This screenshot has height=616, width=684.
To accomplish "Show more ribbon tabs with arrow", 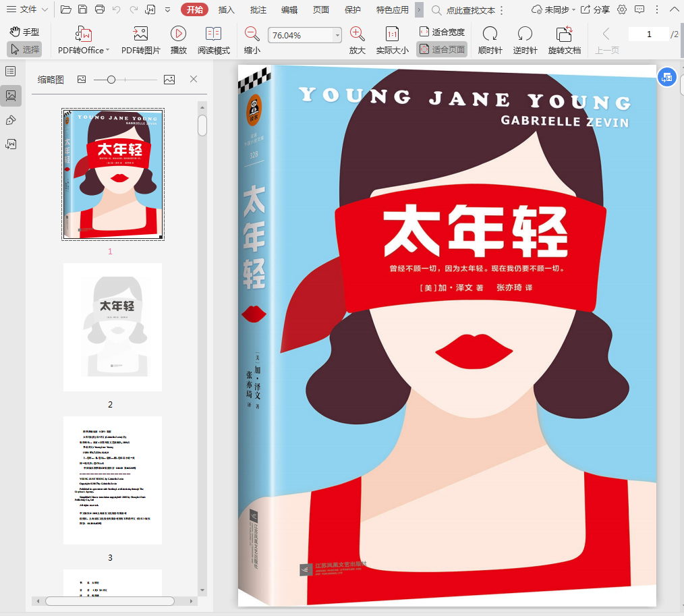I will click(x=419, y=9).
